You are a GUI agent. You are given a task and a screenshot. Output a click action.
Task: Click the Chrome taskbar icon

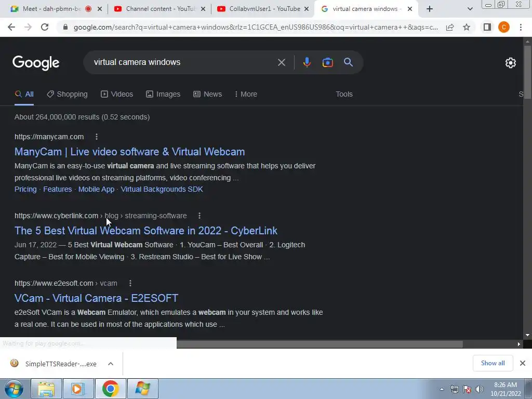110,389
